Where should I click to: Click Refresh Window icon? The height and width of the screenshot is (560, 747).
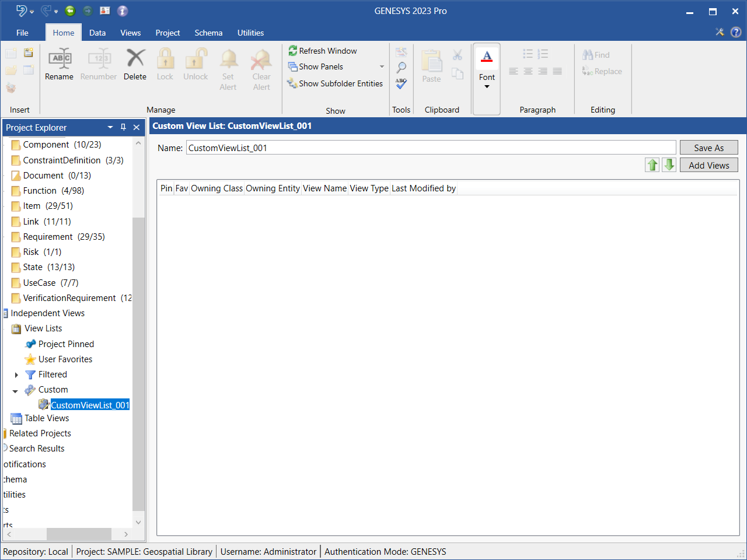293,51
